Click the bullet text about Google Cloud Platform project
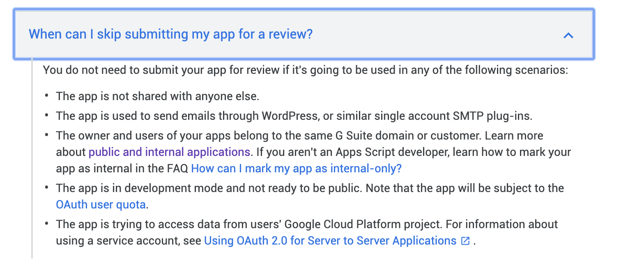 click(x=307, y=233)
